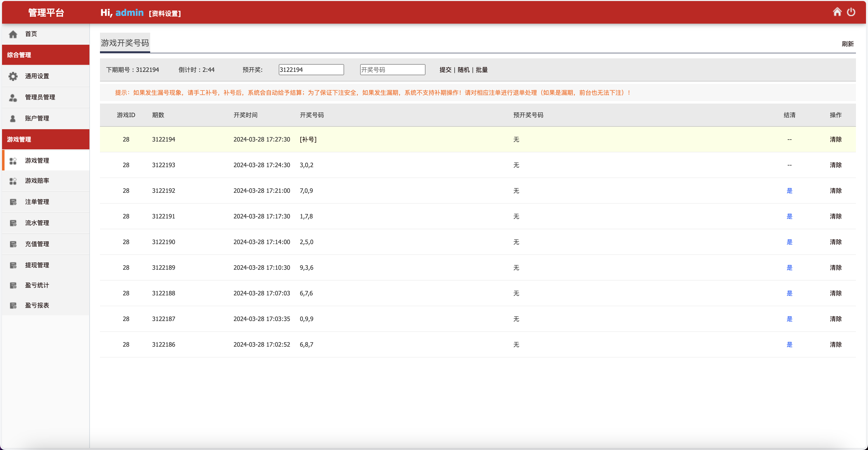
Task: Switch to the 游戏开奖号码 tab
Action: coord(124,42)
